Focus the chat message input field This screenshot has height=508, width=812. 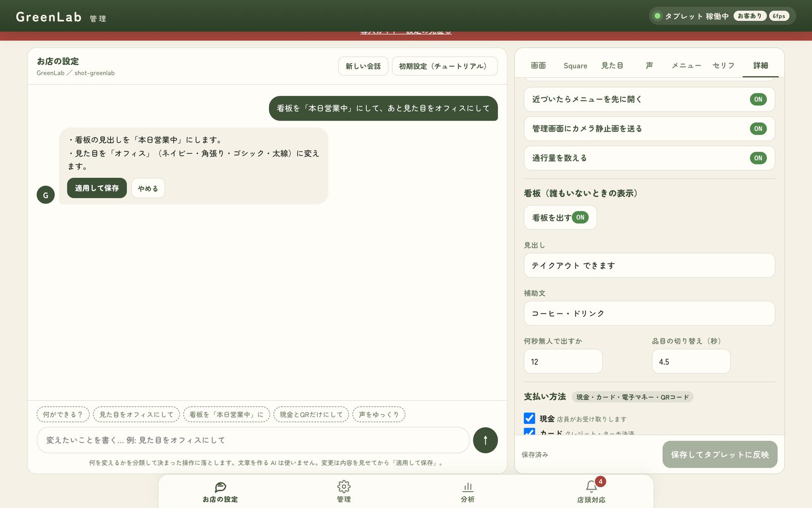(253, 440)
